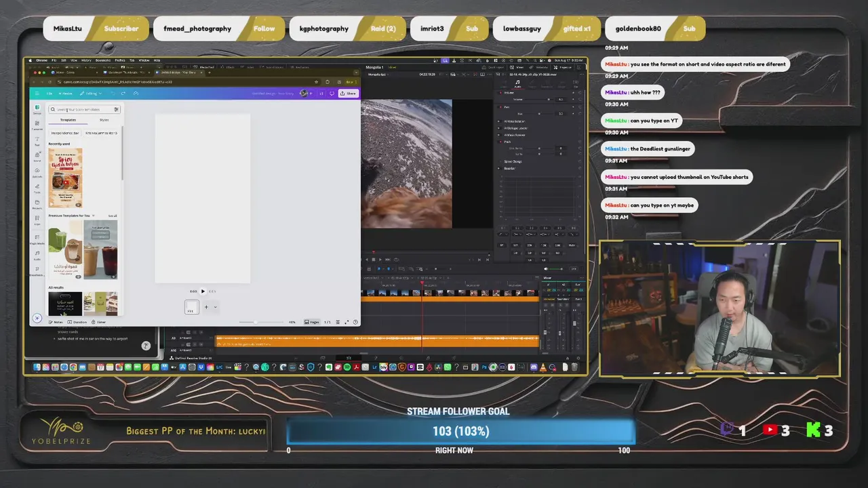The height and width of the screenshot is (488, 868).
Task: Add a new page in Canva
Action: pos(206,307)
